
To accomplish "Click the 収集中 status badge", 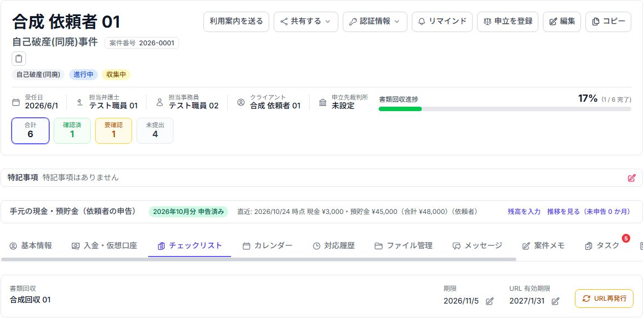I will (x=116, y=75).
